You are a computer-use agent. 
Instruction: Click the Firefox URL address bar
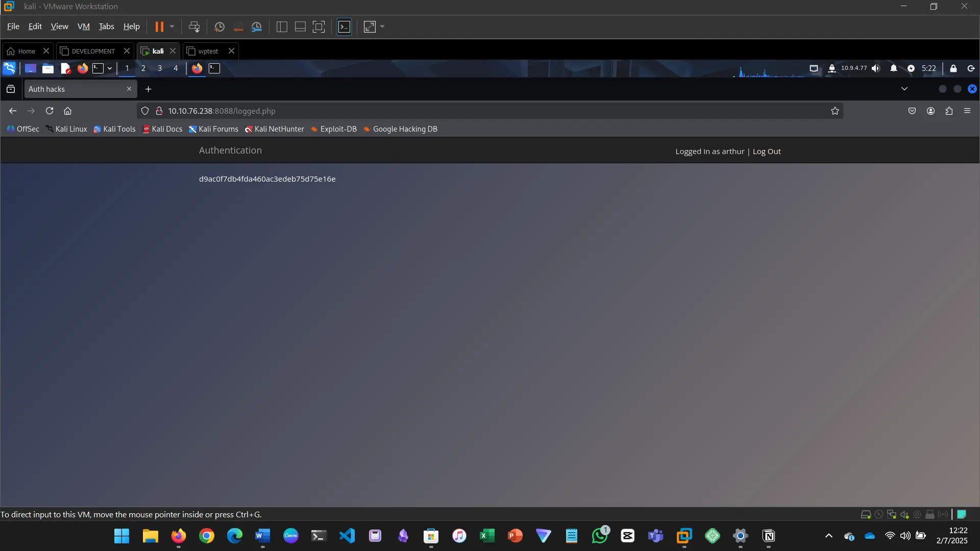pos(459,111)
